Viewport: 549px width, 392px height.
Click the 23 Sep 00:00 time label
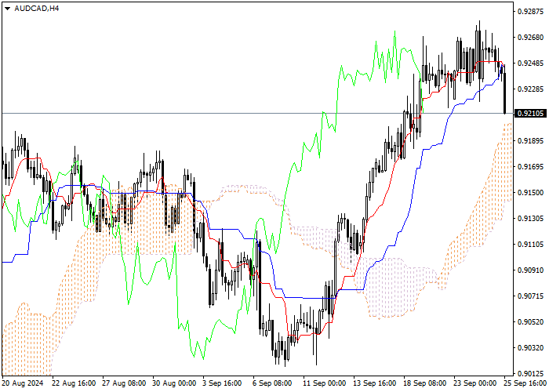[x=475, y=383]
